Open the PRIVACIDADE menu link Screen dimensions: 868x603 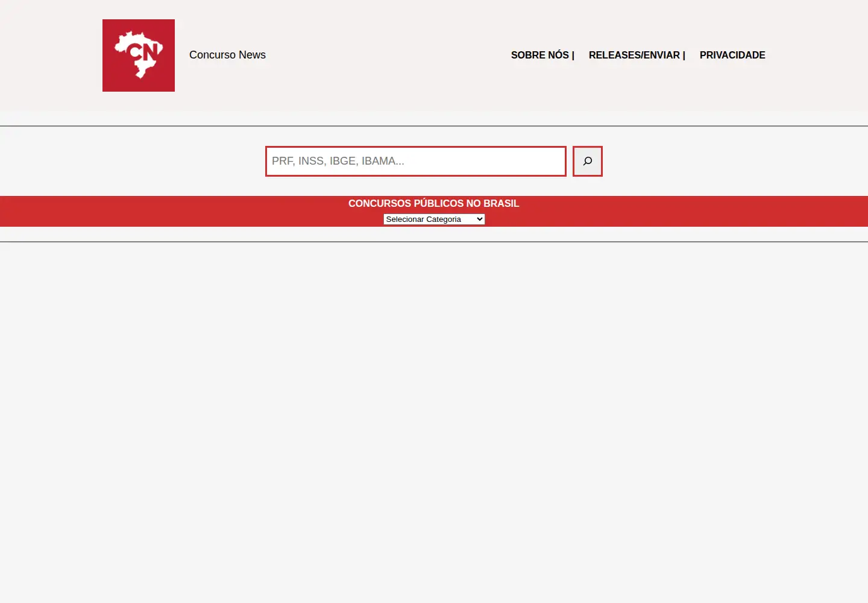point(732,55)
